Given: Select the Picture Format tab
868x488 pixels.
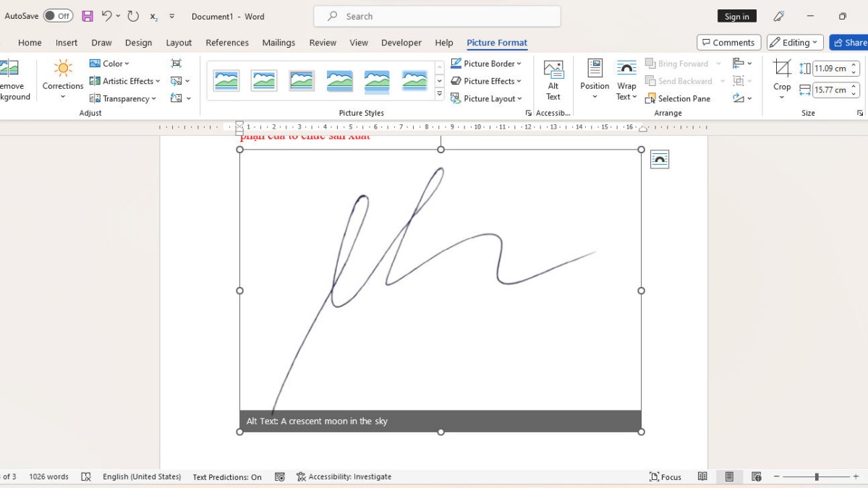Looking at the screenshot, I should 497,43.
